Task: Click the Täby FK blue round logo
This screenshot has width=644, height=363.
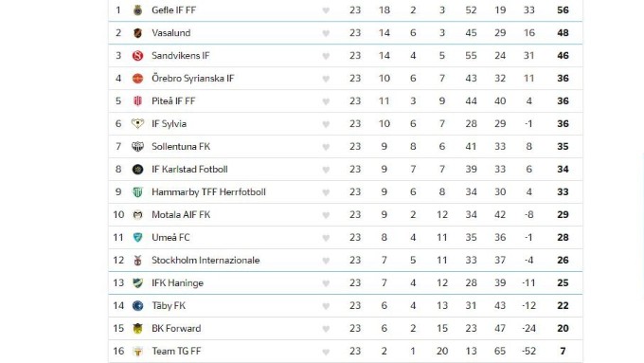Action: [137, 305]
